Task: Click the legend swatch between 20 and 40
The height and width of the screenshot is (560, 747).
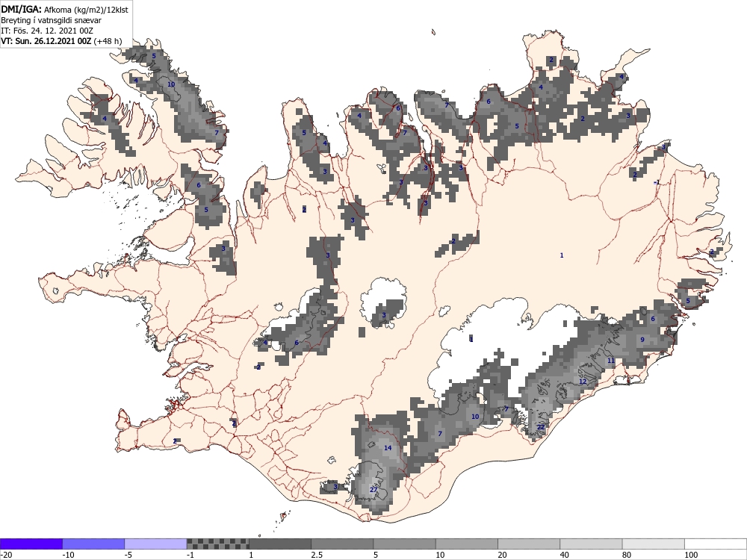Action: [x=529, y=544]
